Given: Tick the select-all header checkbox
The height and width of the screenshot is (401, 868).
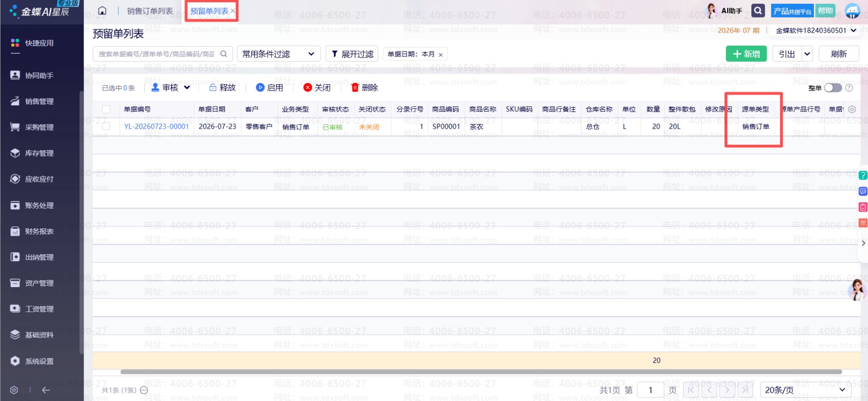Looking at the screenshot, I should point(106,109).
